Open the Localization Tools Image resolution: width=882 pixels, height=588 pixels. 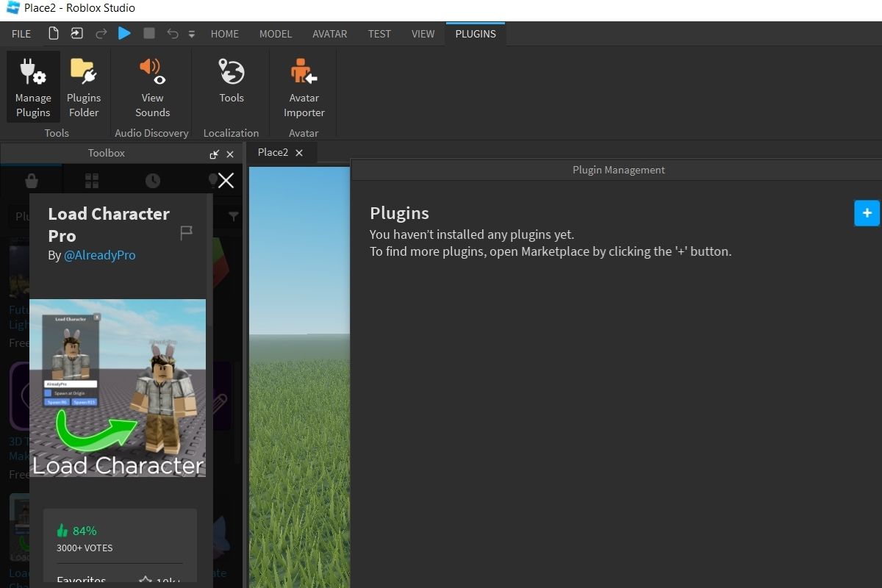(231, 81)
